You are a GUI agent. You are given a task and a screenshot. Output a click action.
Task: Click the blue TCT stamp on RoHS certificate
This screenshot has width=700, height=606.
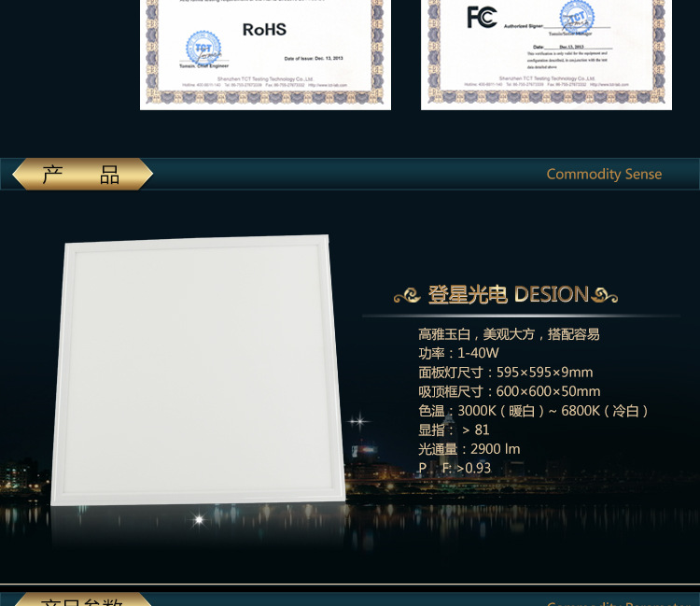click(x=203, y=48)
